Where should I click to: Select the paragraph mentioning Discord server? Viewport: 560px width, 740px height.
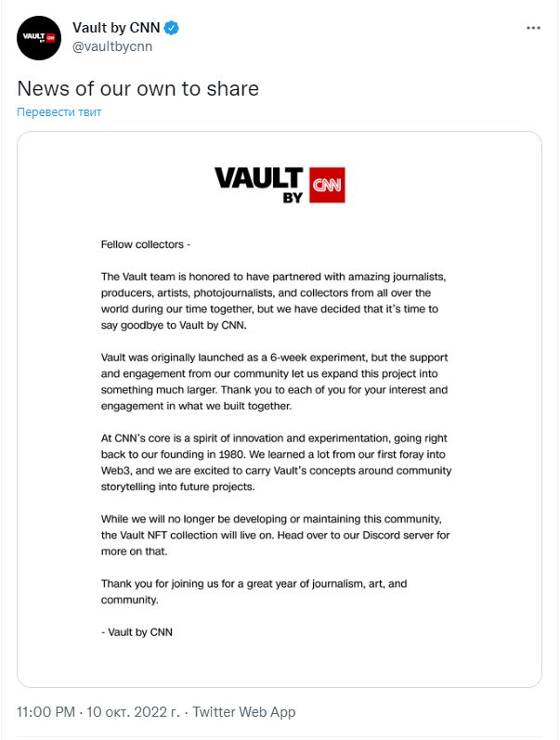(275, 535)
